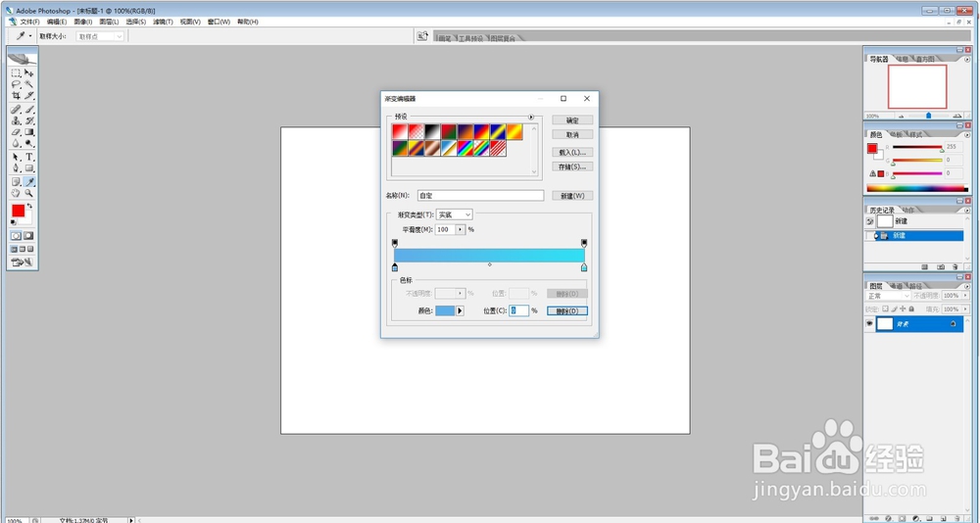Select the Notes tool
This screenshot has height=523, width=980.
(x=17, y=182)
